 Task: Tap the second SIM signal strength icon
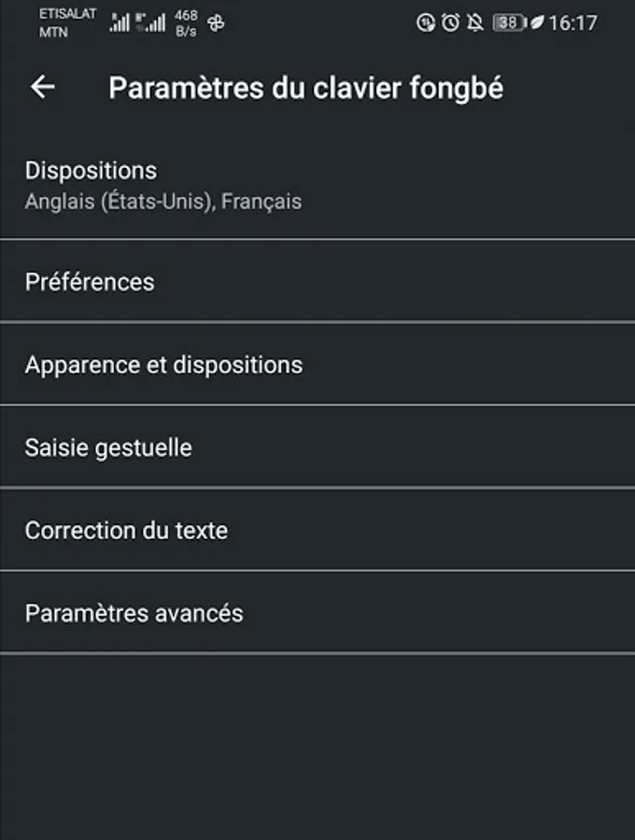[x=150, y=22]
